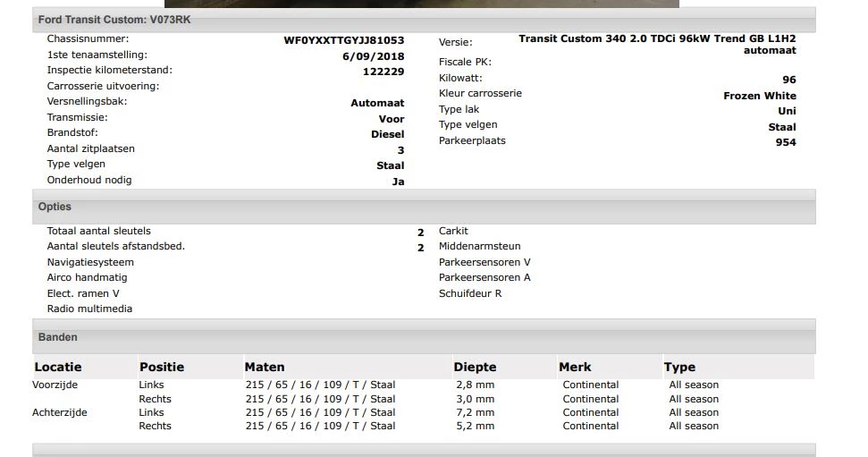Click the Navigatiesysteem option

90,262
